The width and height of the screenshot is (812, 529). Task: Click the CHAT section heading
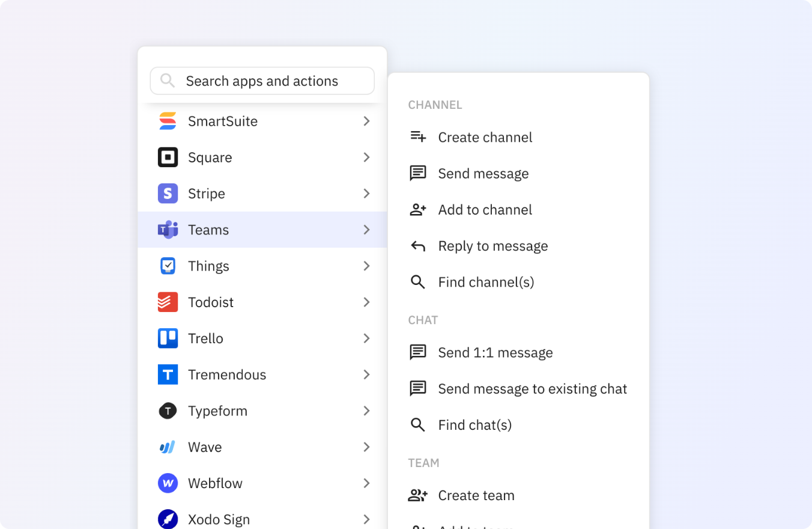423,320
